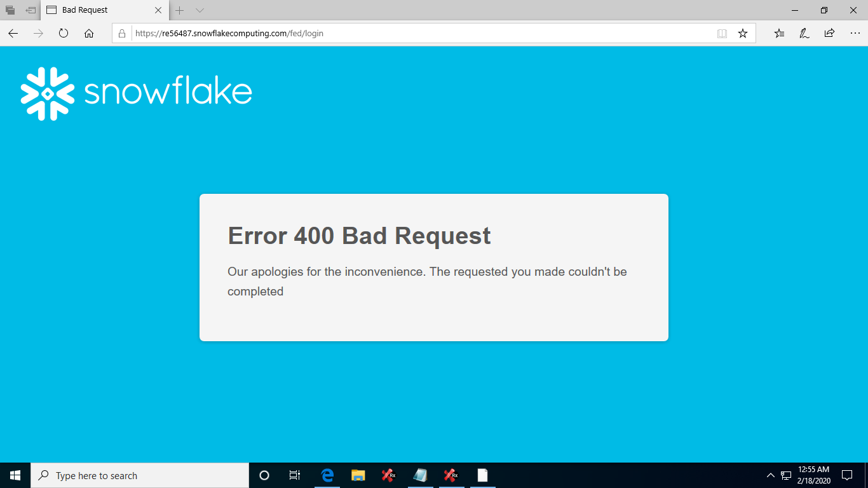Open Cortana from the taskbar
868x488 pixels.
tap(264, 475)
